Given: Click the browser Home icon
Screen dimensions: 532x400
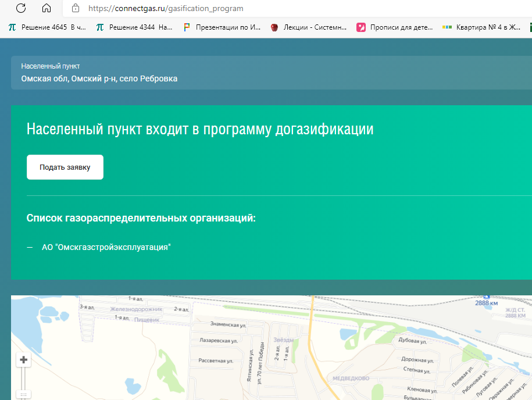Looking at the screenshot, I should coord(47,8).
